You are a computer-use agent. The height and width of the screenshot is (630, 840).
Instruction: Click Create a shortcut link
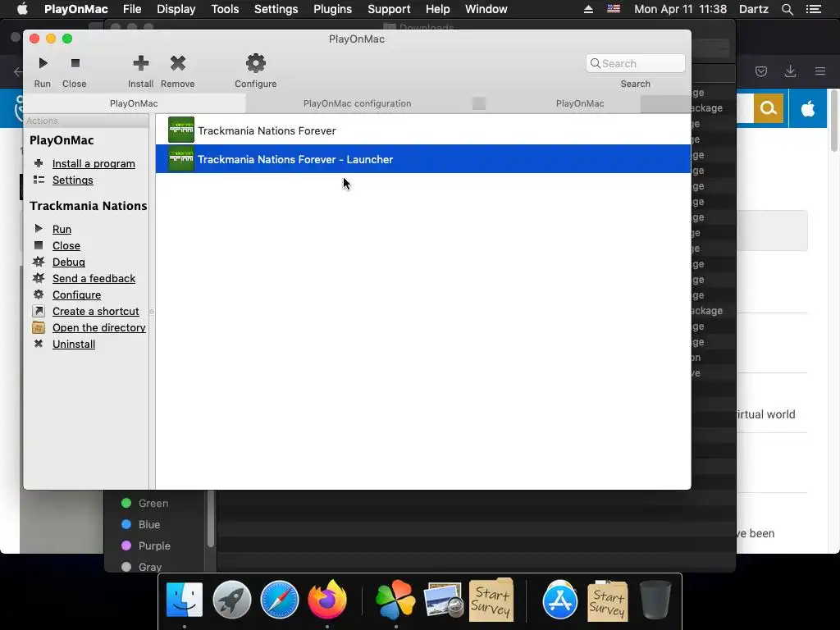[x=95, y=311]
